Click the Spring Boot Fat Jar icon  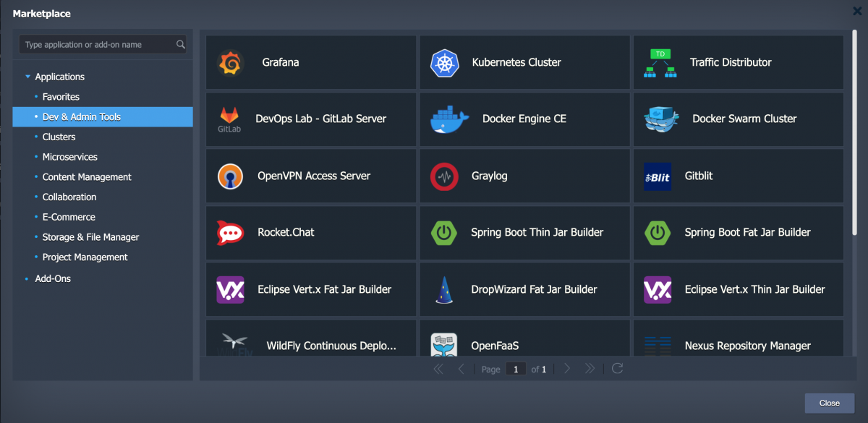pyautogui.click(x=657, y=233)
